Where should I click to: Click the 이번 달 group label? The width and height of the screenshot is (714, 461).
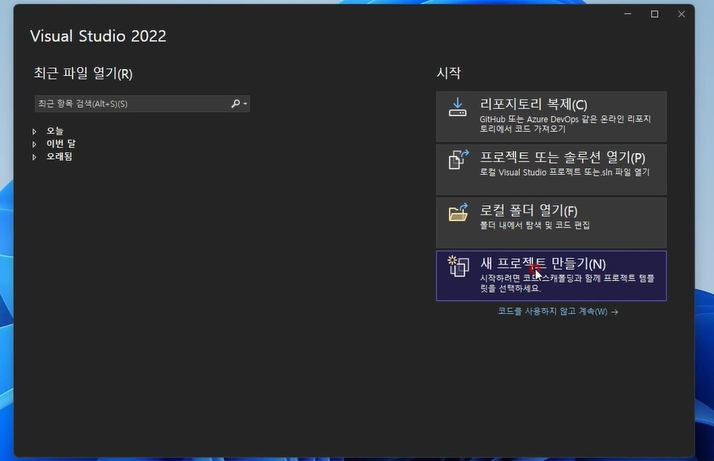click(61, 144)
